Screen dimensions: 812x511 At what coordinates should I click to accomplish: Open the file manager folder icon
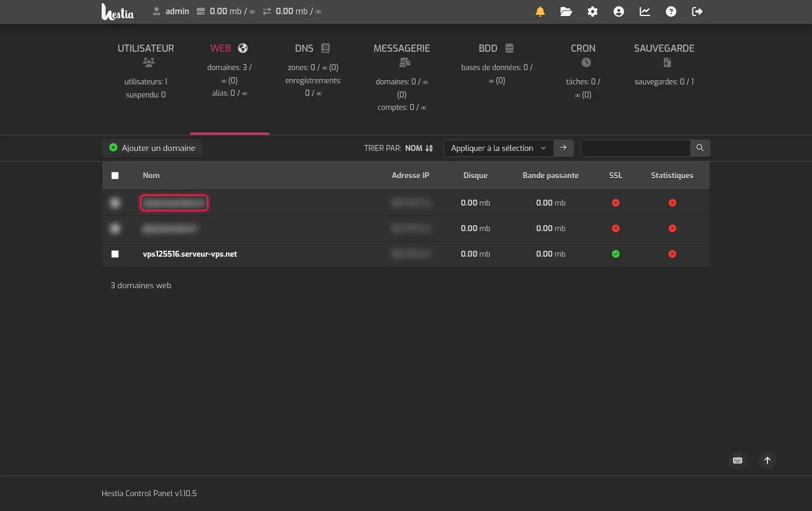point(566,11)
